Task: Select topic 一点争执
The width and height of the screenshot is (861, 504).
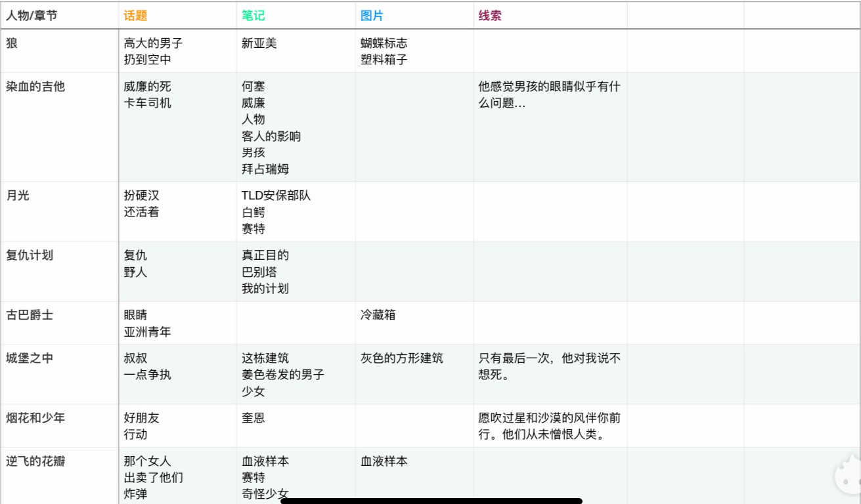Action: tap(147, 375)
